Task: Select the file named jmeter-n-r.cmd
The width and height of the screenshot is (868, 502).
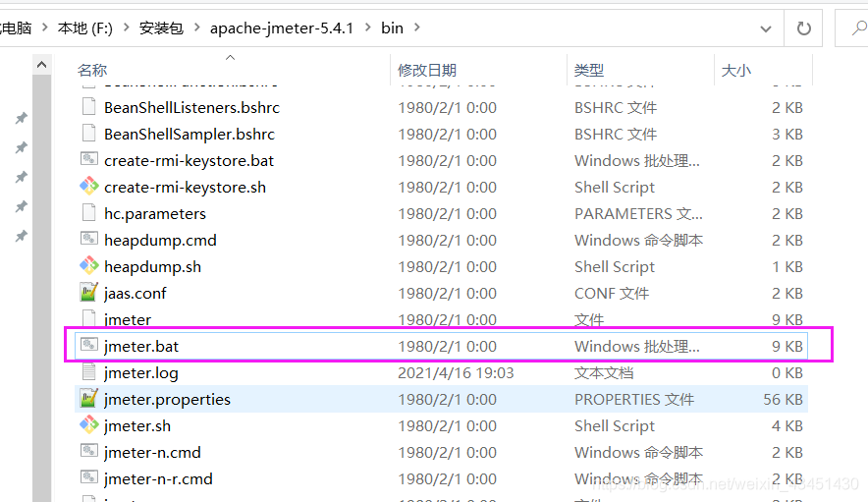Action: (x=158, y=479)
